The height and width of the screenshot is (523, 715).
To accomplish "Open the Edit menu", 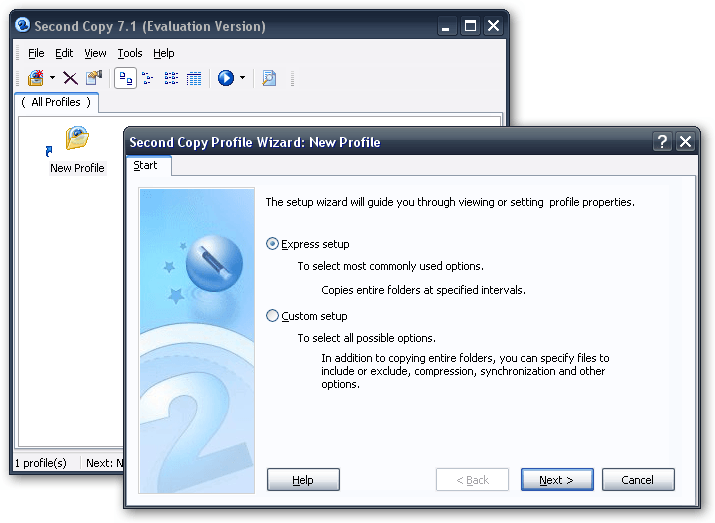I will 64,53.
